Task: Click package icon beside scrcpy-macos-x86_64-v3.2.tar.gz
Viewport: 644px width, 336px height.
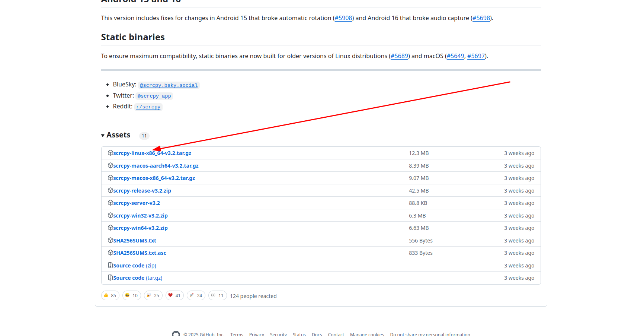Action: 110,178
